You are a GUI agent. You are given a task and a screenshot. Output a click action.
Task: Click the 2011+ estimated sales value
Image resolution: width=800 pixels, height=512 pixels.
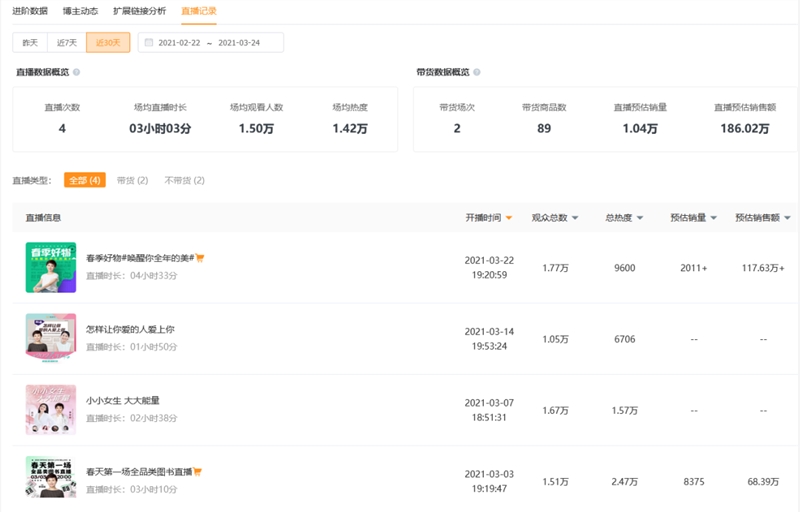(694, 268)
